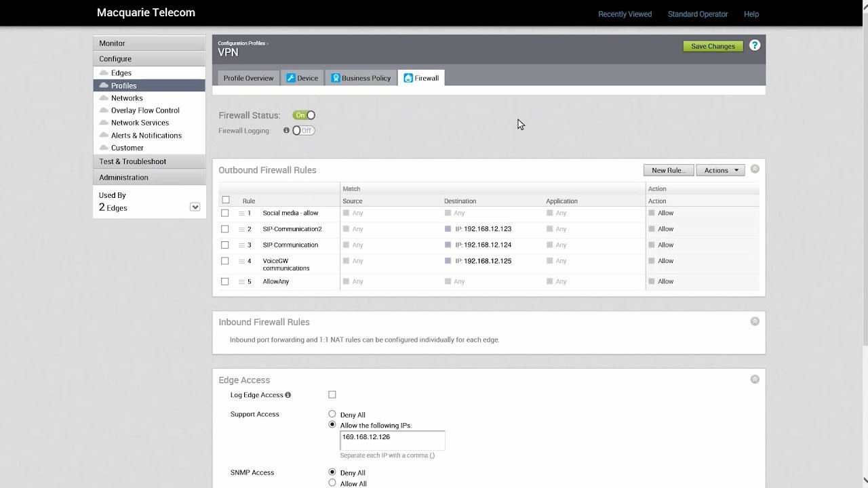Click the ribbon icon on Business Policy tab
This screenshot has height=488, width=868.
[x=334, y=77]
